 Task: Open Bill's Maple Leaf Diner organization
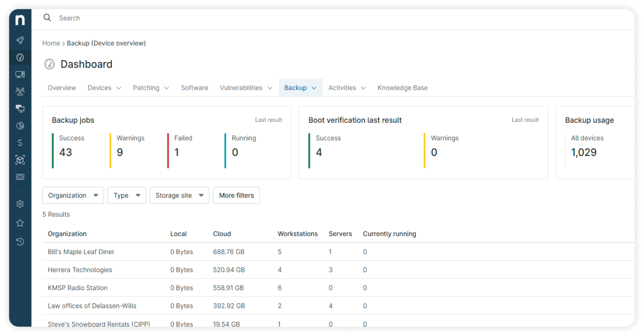[81, 252]
